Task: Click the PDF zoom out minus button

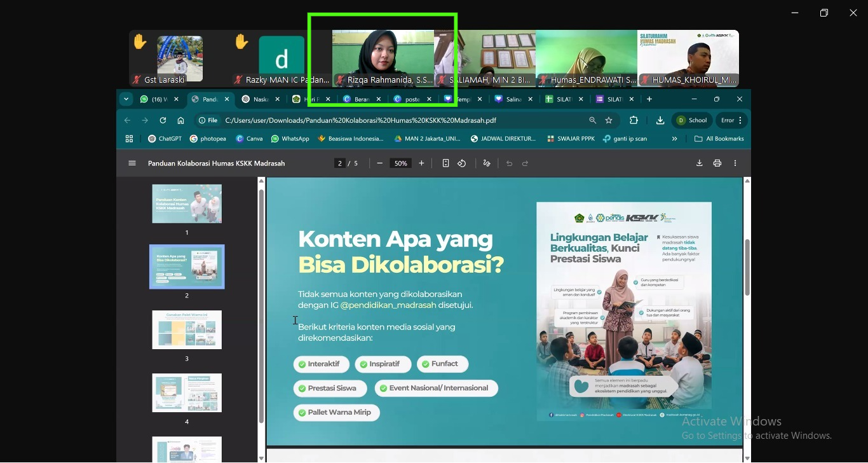Action: click(380, 163)
